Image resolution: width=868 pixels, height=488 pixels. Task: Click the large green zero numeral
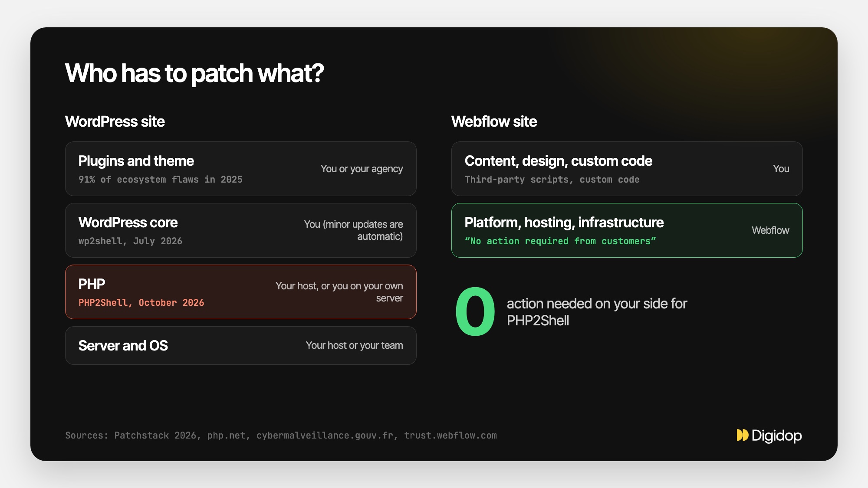pos(475,311)
